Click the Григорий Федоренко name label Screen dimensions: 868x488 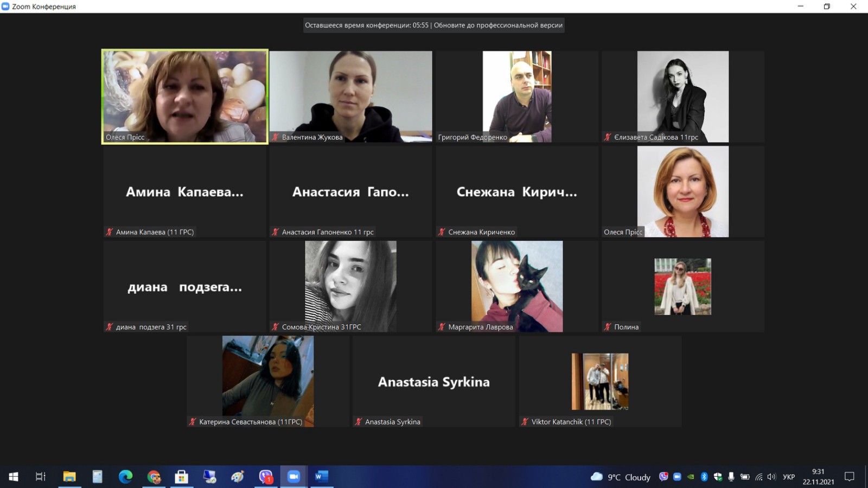pos(473,137)
